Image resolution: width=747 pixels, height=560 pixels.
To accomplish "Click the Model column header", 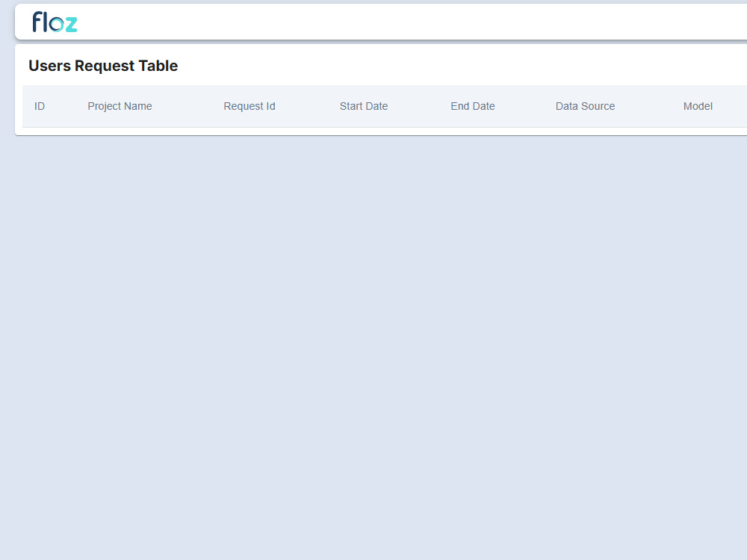I will [x=698, y=106].
